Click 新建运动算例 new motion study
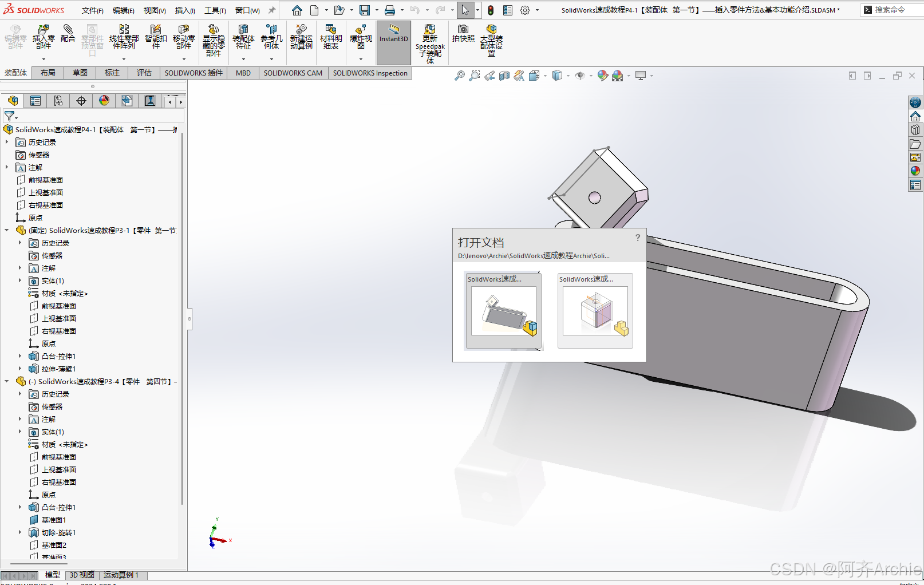The height and width of the screenshot is (585, 924). [301, 37]
